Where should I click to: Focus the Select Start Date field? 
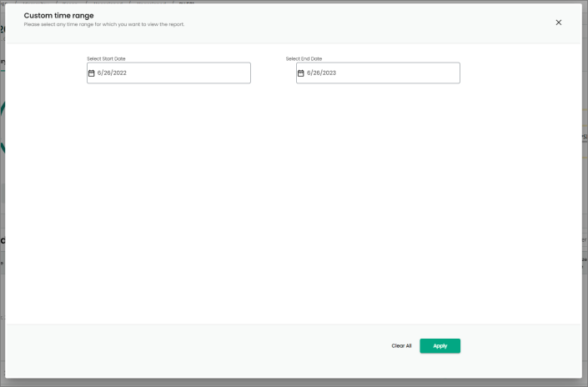[x=168, y=73]
